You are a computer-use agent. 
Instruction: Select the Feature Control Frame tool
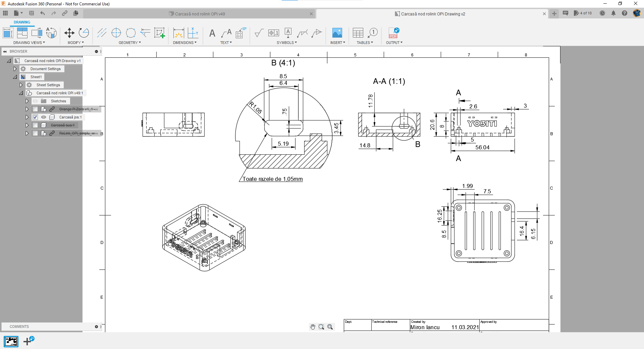[274, 33]
